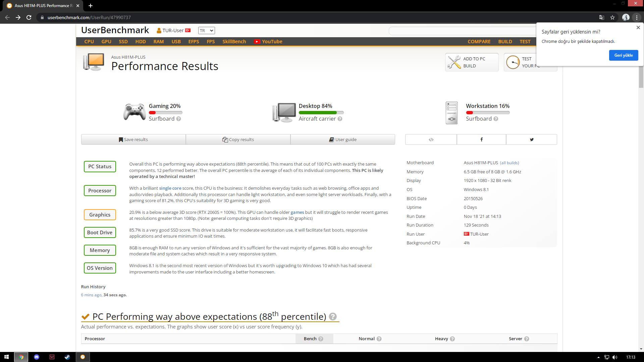Open the TR language dropdown
This screenshot has width=644, height=362.
[206, 31]
